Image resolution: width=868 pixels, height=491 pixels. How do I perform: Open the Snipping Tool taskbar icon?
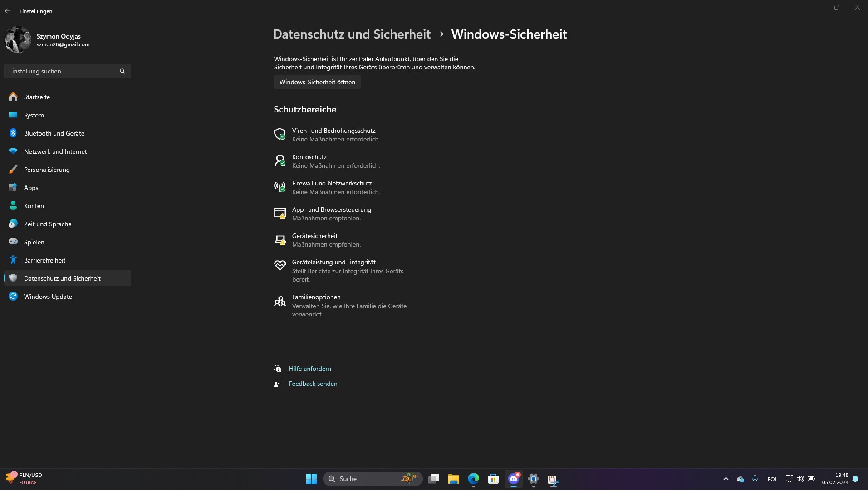point(553,479)
